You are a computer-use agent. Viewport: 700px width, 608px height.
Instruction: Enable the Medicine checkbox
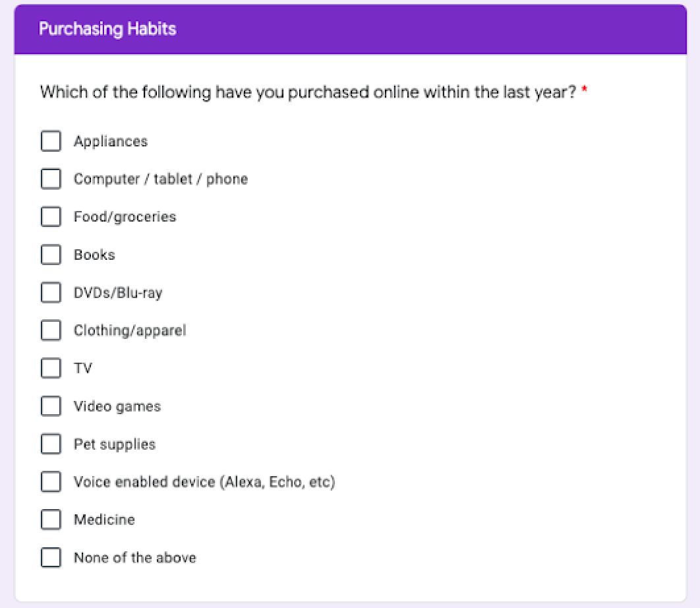point(51,520)
